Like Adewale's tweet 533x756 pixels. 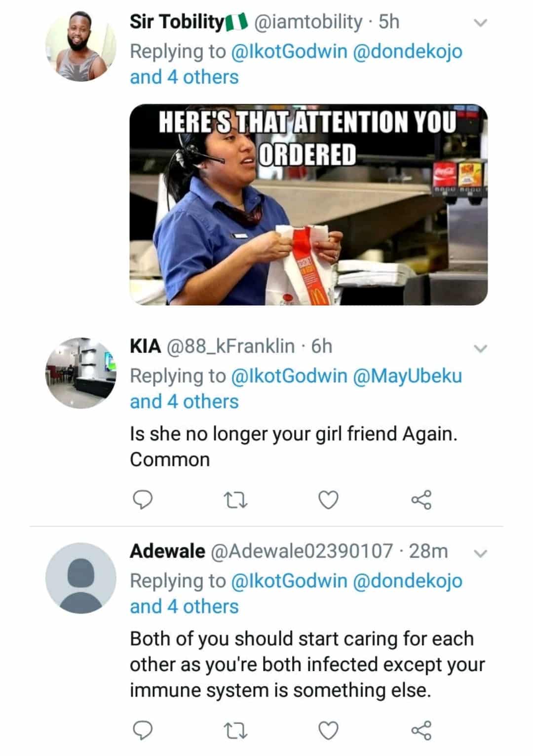coord(328,730)
